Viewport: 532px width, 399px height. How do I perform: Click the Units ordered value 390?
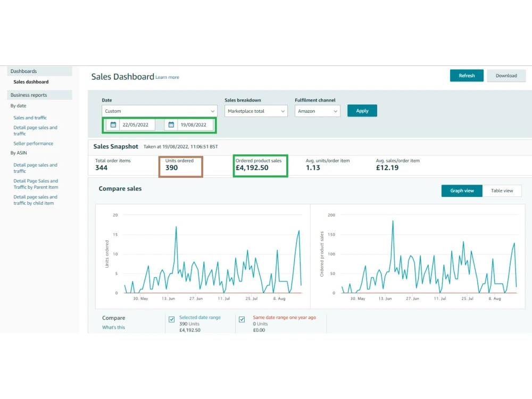click(x=172, y=168)
